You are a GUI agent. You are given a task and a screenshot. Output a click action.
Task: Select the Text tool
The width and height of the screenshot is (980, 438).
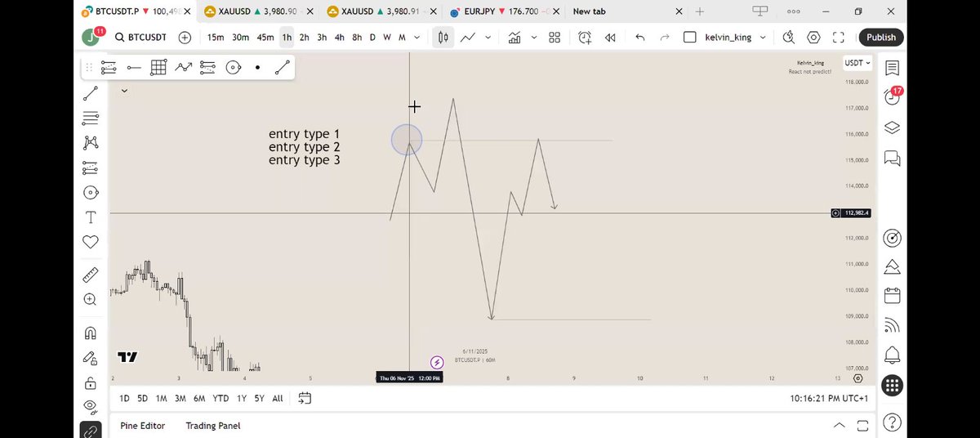point(91,217)
